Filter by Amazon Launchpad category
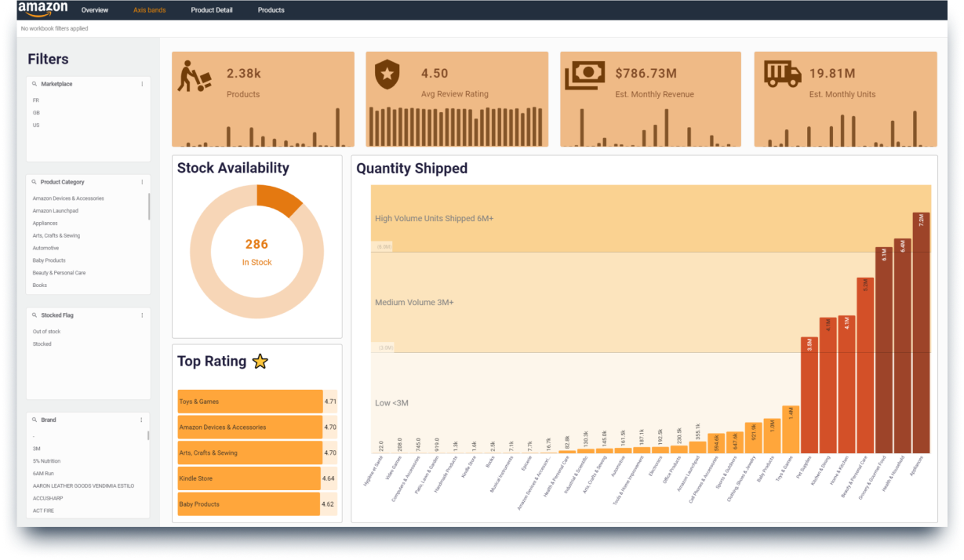Viewport: 964px width, 560px height. coord(56,211)
